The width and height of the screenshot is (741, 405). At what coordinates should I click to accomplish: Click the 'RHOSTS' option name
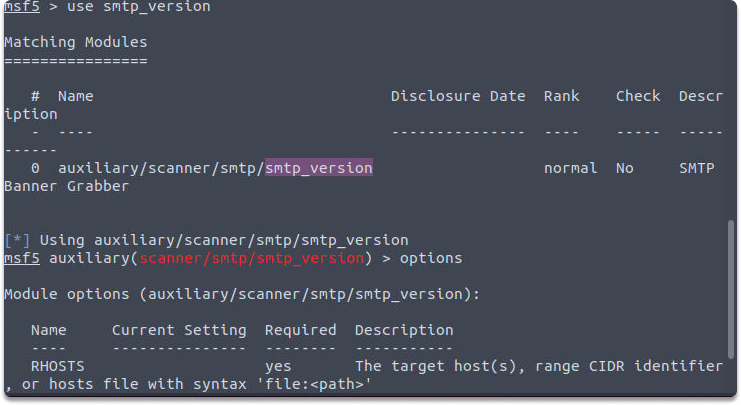point(58,366)
